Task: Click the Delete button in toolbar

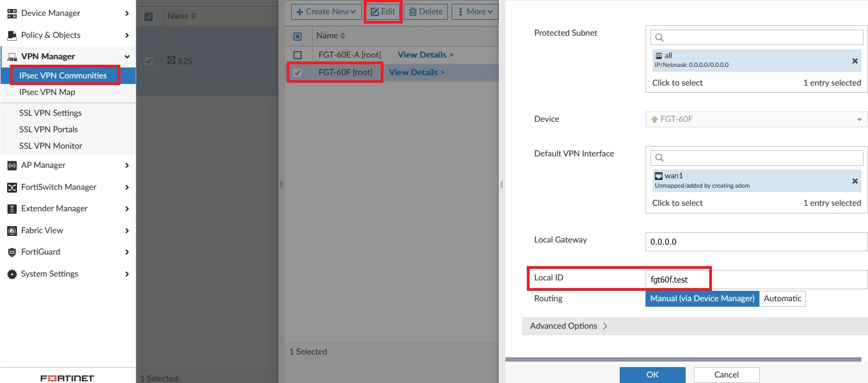Action: pyautogui.click(x=426, y=12)
